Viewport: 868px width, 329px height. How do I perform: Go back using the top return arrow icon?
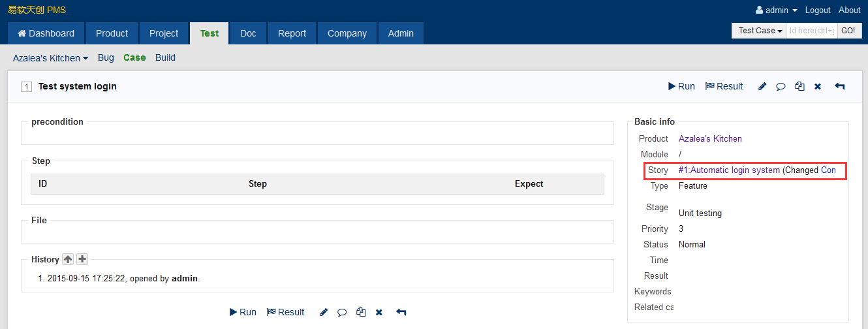839,86
